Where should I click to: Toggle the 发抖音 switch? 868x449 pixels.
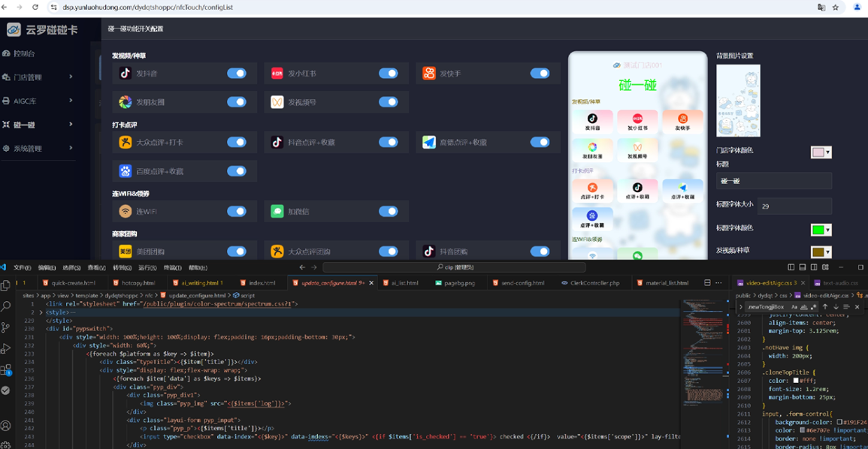point(237,73)
